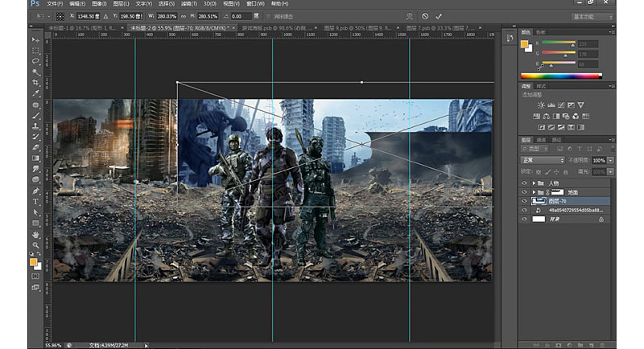The height and width of the screenshot is (349, 644).
Task: Click the color spectrum ramp
Action: (x=561, y=76)
